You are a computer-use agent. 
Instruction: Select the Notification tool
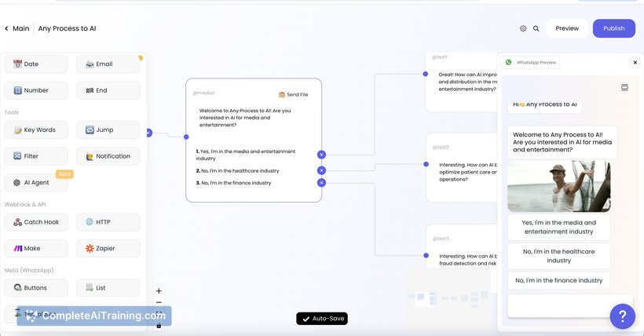pyautogui.click(x=108, y=156)
